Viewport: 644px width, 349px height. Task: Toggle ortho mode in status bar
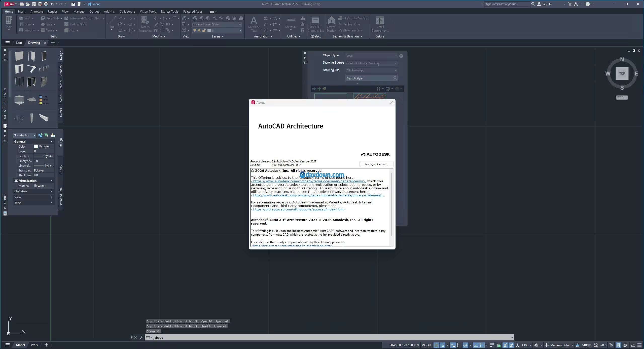pos(459,345)
